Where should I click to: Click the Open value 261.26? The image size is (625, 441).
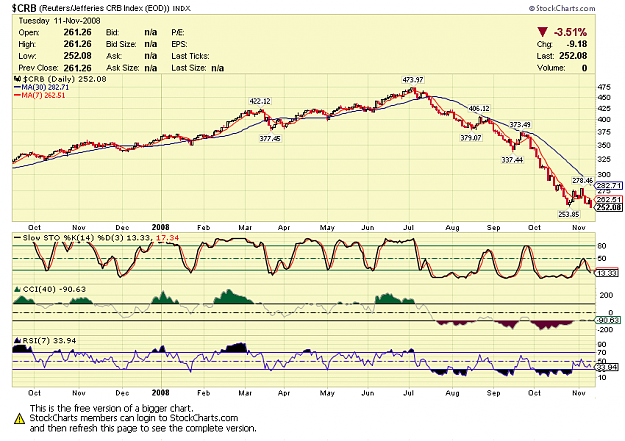[77, 32]
